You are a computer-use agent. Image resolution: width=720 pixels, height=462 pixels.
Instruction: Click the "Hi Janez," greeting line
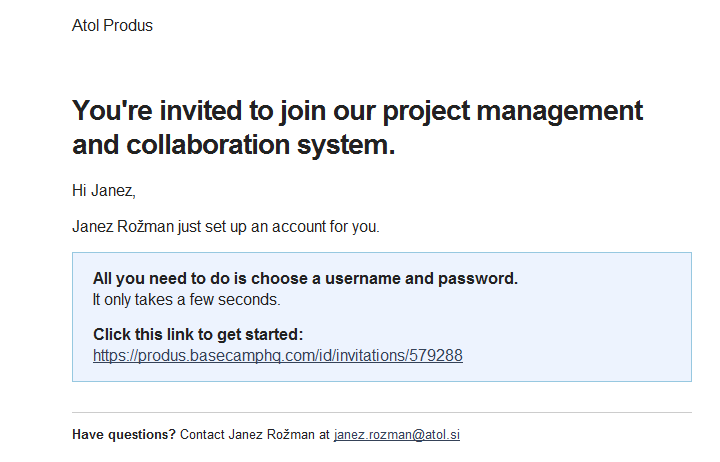pos(103,190)
